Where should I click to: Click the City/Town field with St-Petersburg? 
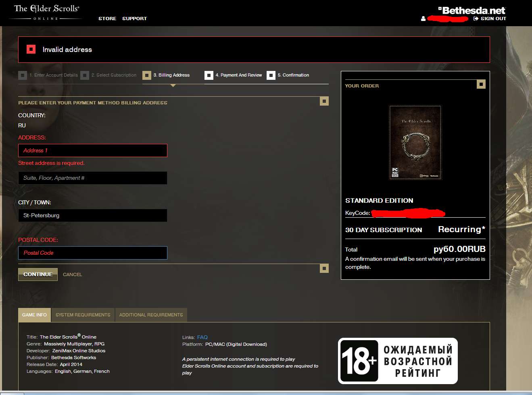pos(93,215)
